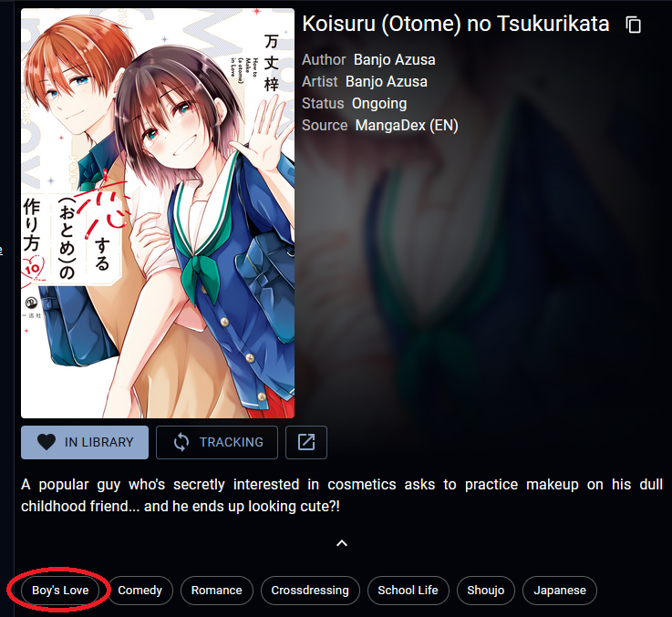The image size is (672, 617).
Task: Toggle In Library status
Action: pos(85,442)
